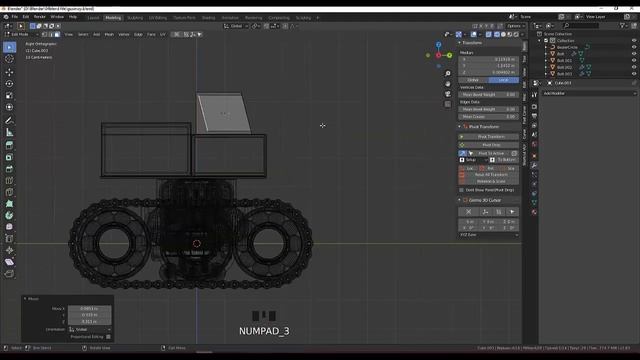
Task: Click the Local median button
Action: tap(504, 80)
